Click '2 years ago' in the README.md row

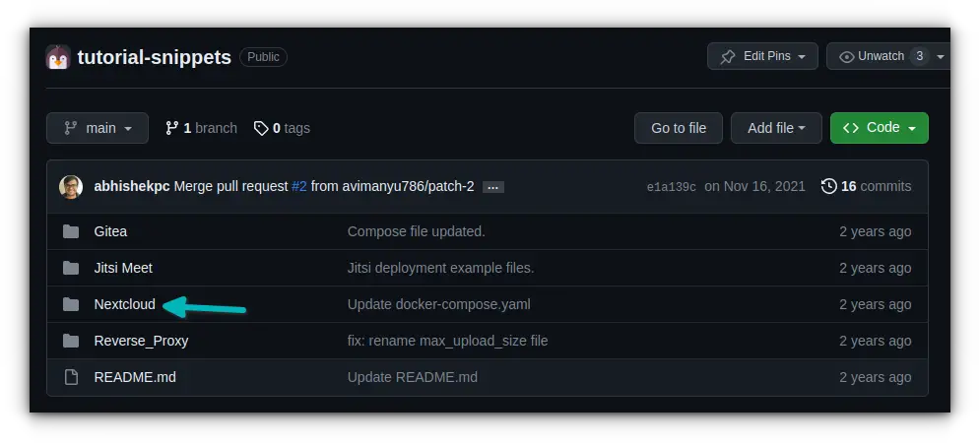click(875, 377)
